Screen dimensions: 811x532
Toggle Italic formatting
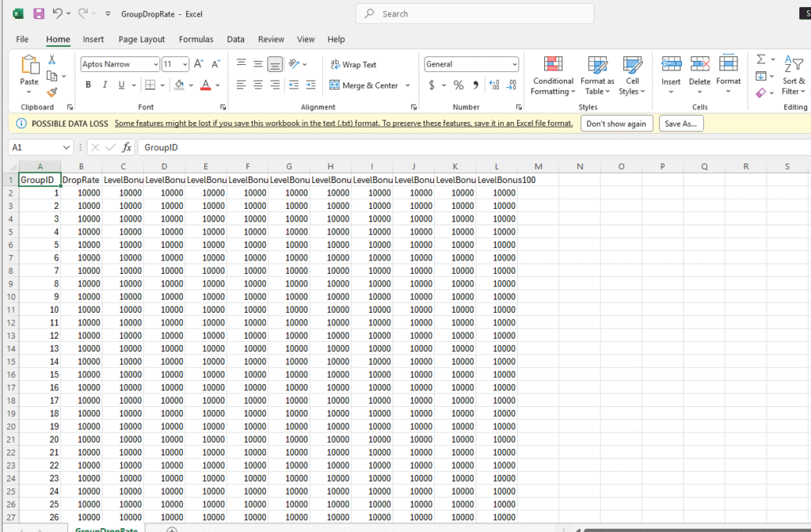click(x=105, y=85)
